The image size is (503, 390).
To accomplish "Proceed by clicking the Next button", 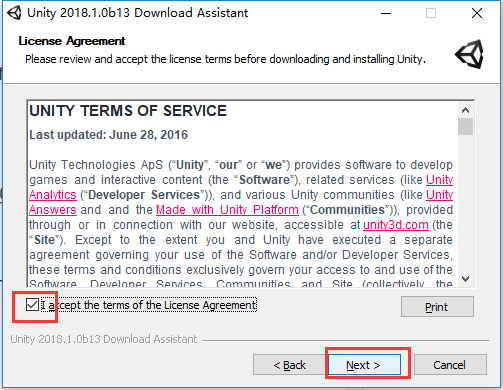I will tap(364, 365).
